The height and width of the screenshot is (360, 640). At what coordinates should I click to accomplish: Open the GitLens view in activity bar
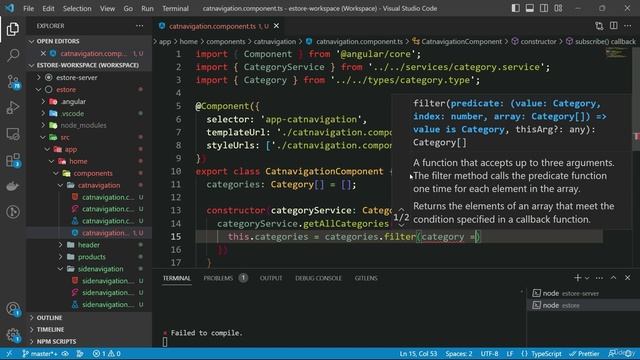[13, 212]
